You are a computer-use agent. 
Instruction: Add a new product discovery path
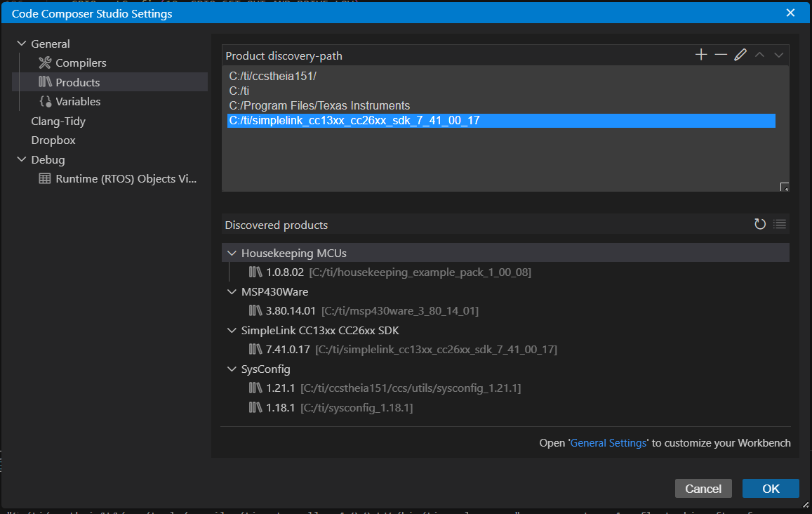point(701,54)
